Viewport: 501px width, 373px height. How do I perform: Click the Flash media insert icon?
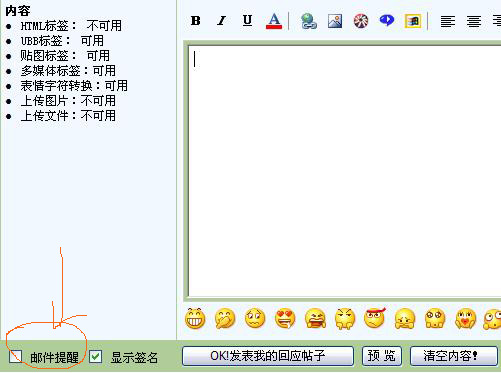pos(361,21)
